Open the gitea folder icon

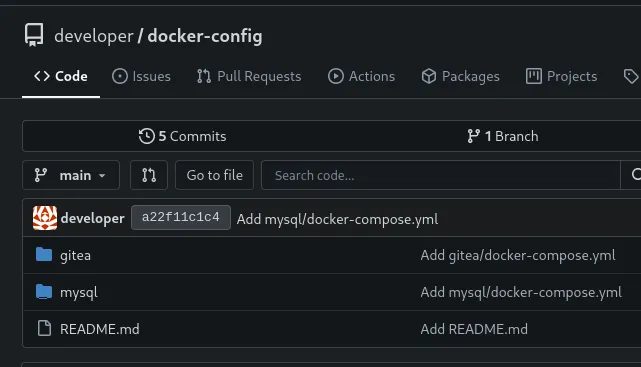click(44, 255)
